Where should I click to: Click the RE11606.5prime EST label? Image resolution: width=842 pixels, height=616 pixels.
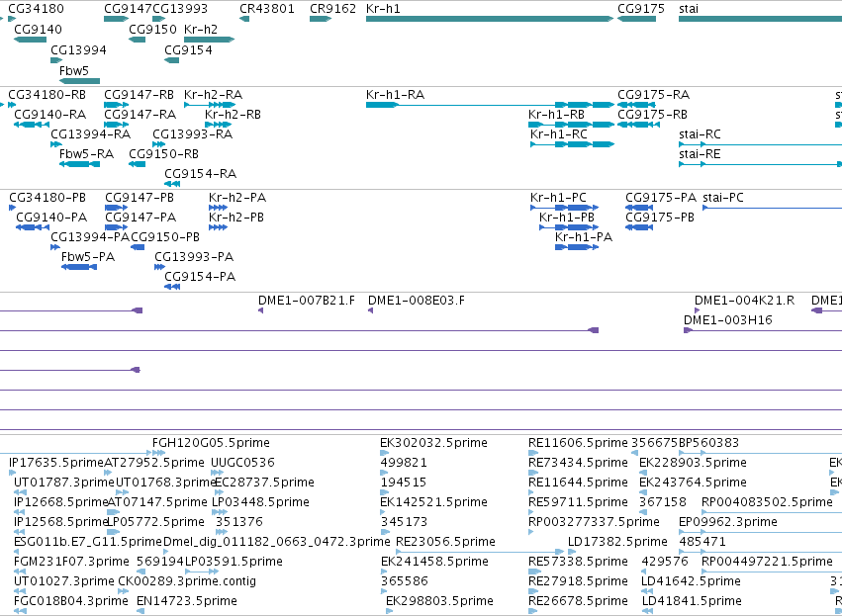[x=579, y=443]
